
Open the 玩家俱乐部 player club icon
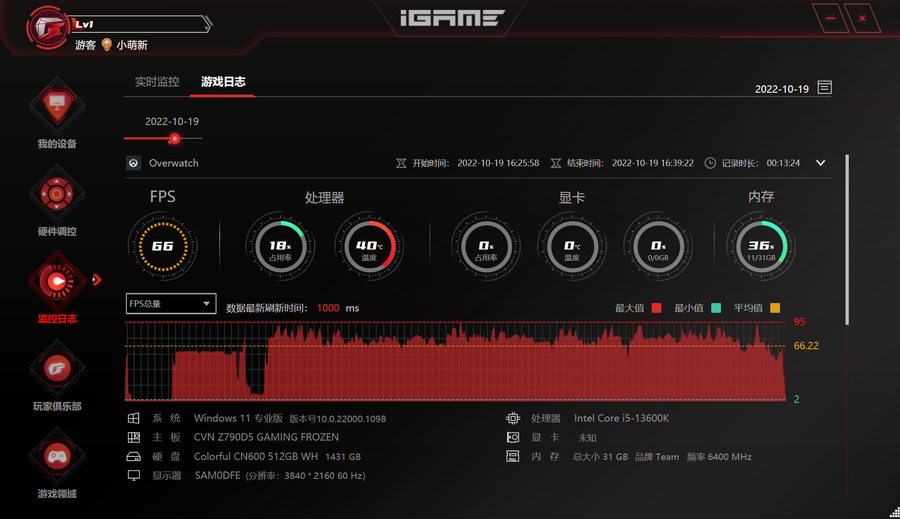click(57, 368)
